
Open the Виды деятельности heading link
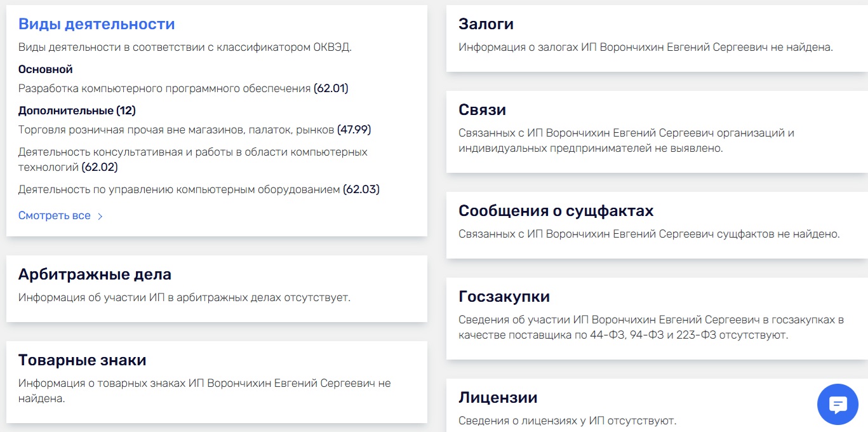97,24
